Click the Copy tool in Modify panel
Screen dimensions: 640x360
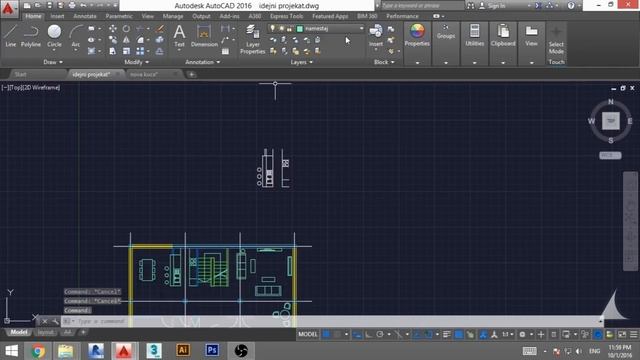tap(113, 40)
